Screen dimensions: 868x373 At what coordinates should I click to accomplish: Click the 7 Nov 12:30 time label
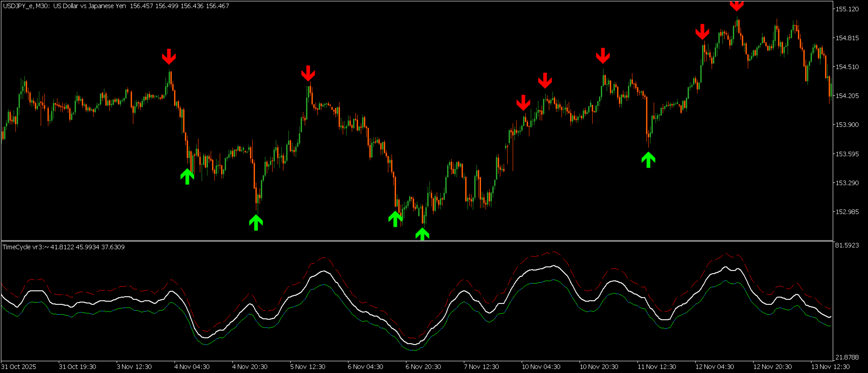pyautogui.click(x=481, y=367)
